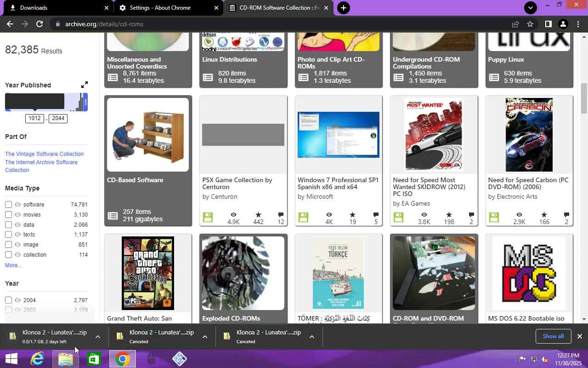Toggle the eye icon for texts
Viewport: 588px width, 368px height.
18,235
